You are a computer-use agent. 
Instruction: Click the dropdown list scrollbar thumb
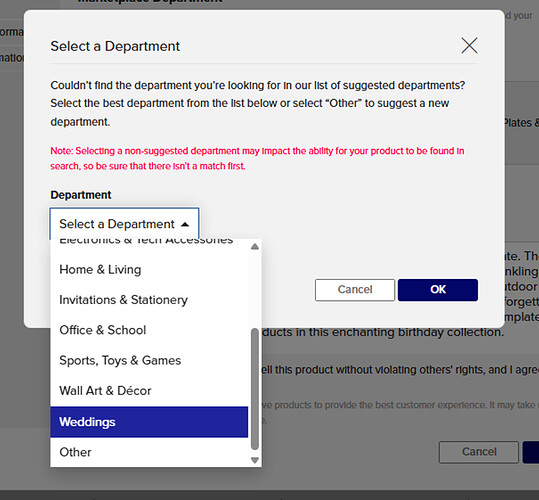click(255, 389)
